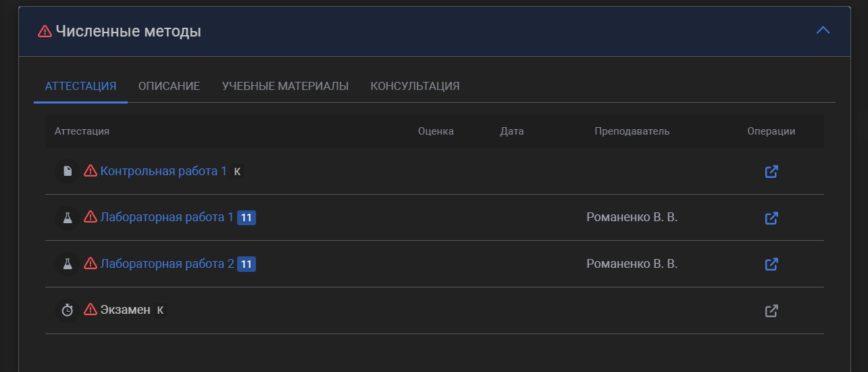Open the Лабораторная работа 1 link

167,217
